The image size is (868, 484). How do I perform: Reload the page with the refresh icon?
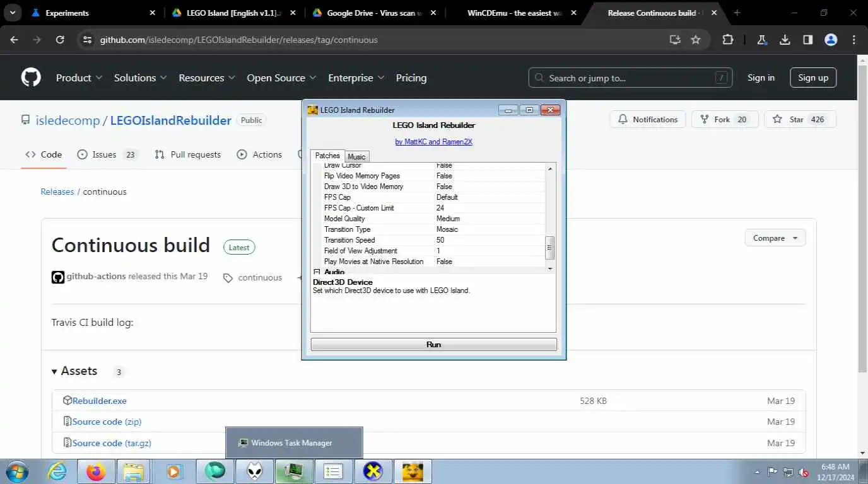click(60, 39)
